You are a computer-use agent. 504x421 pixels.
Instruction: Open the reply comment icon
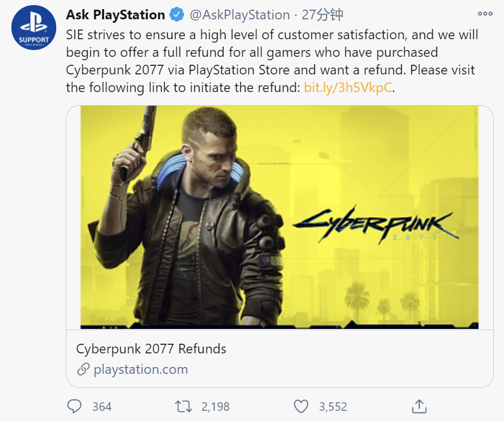tap(75, 406)
